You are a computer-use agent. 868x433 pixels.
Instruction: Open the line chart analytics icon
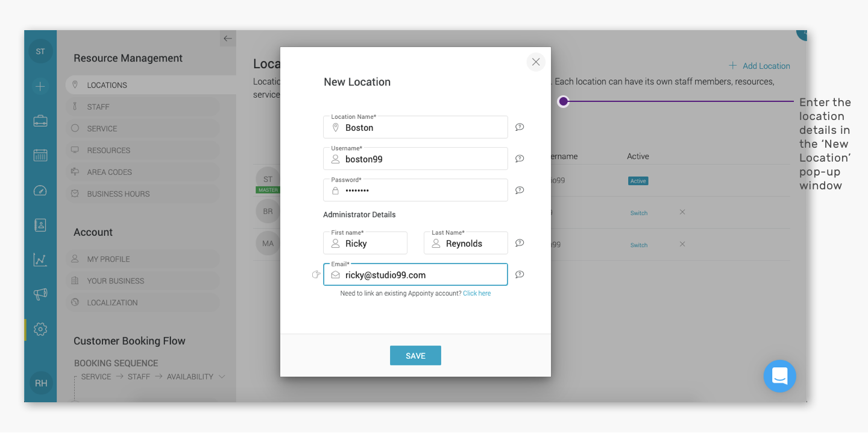(40, 260)
